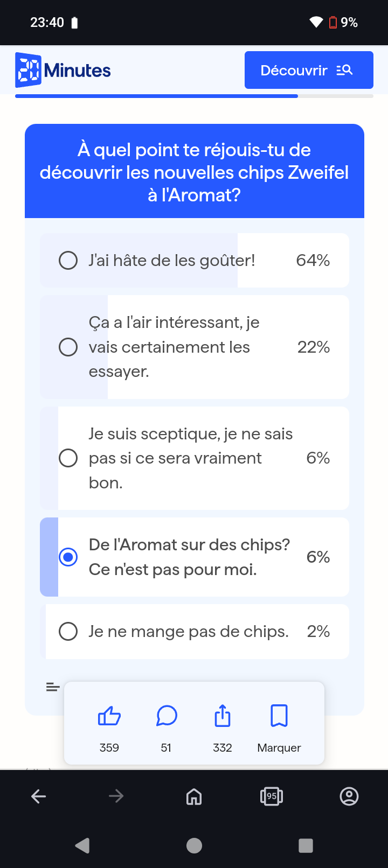Select "Ça a l'air intéressant" radio option
Viewport: 388px width, 868px height.
68,347
